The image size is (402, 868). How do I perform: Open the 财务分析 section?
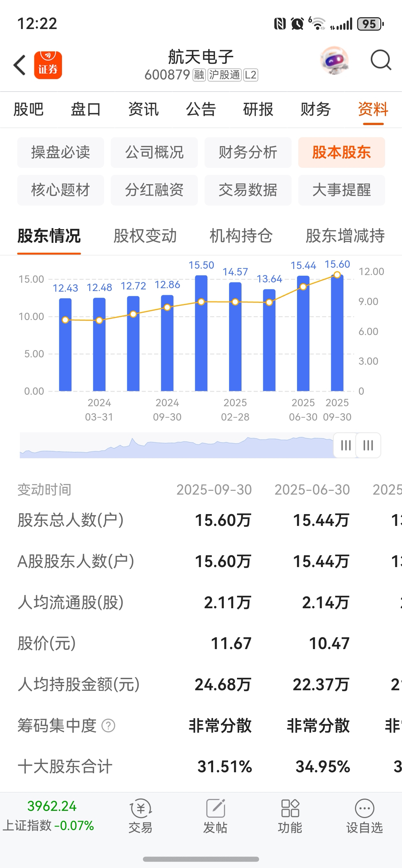248,152
